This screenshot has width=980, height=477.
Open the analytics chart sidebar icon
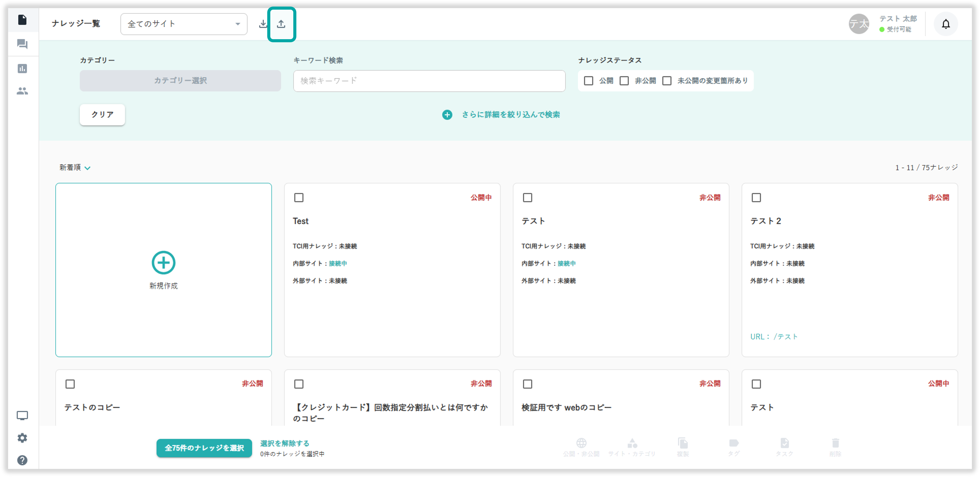(x=22, y=69)
